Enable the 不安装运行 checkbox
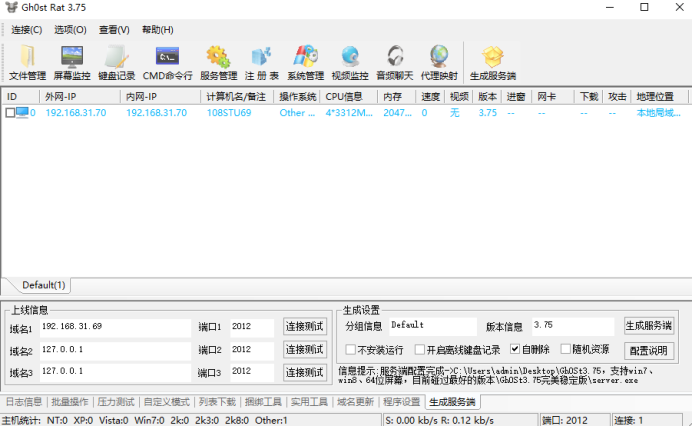Screen dimensions: 693x426 coord(350,350)
